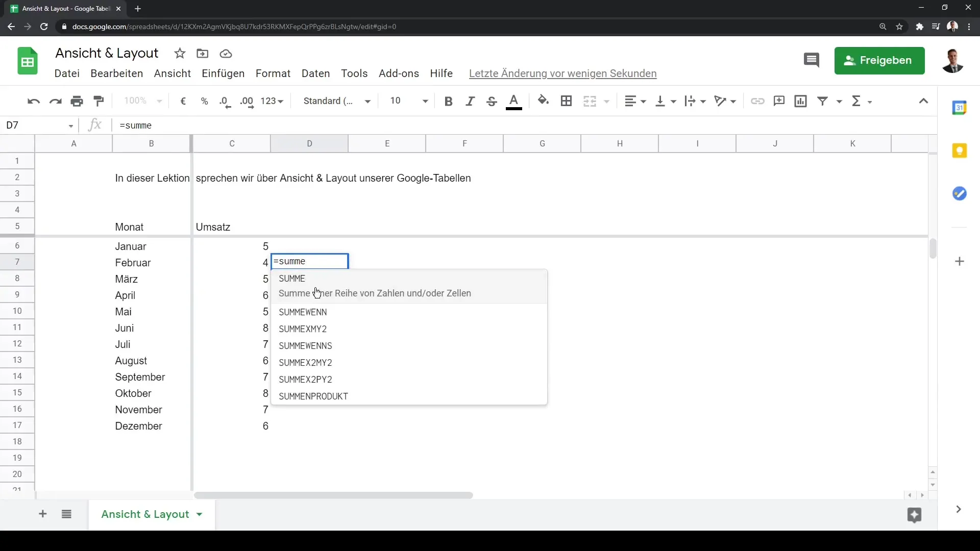Click the Insert link icon

coord(757,101)
